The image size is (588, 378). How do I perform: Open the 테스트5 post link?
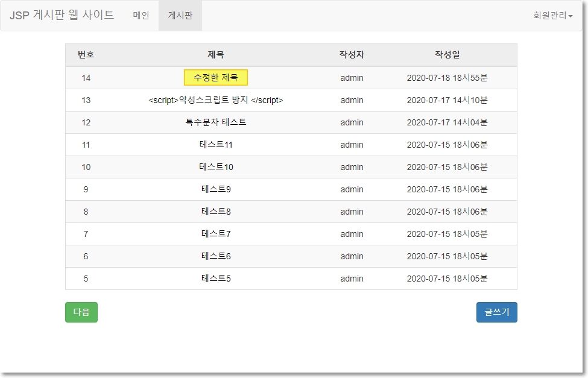pyautogui.click(x=216, y=279)
